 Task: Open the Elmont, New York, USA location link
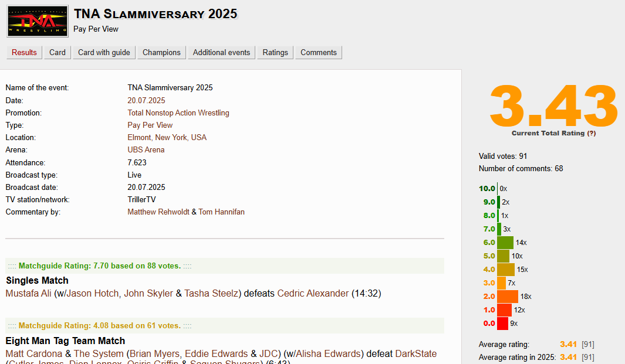point(167,137)
